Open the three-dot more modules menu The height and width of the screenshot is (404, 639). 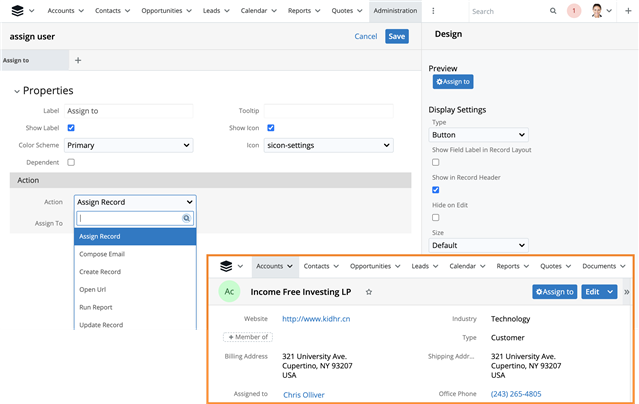tap(433, 11)
